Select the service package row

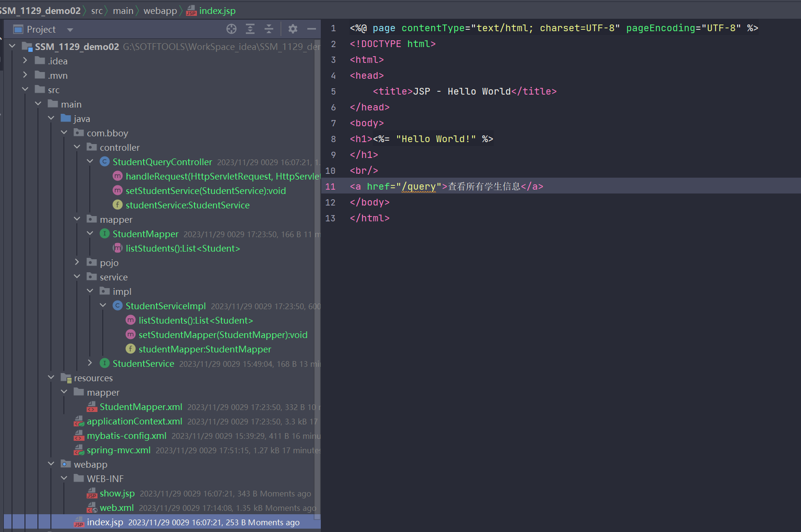[x=113, y=277]
